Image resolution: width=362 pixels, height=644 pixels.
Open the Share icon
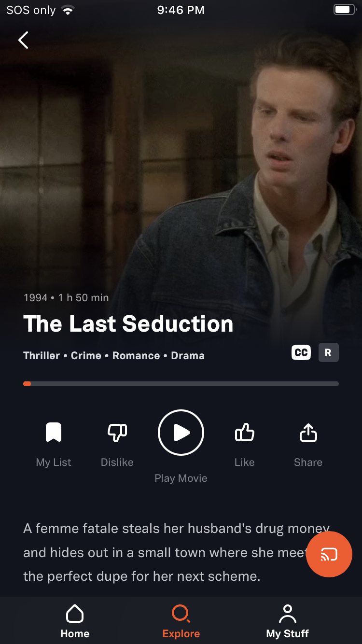click(308, 432)
